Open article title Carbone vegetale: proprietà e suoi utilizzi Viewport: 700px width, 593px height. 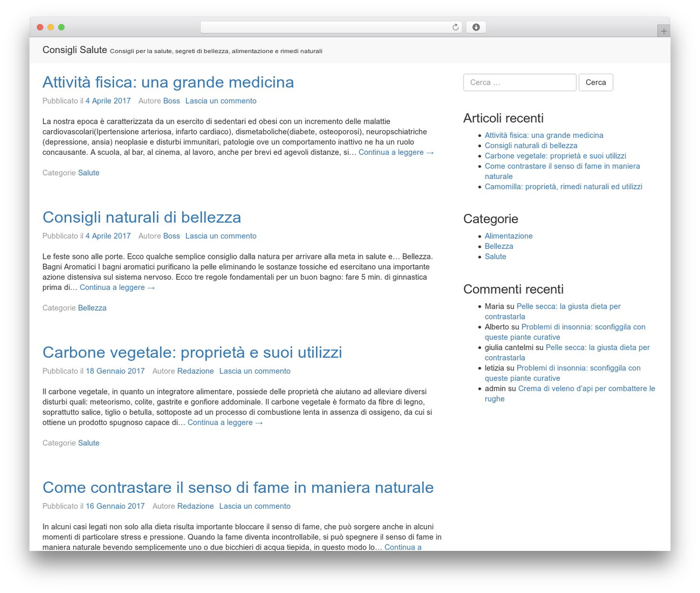click(192, 352)
